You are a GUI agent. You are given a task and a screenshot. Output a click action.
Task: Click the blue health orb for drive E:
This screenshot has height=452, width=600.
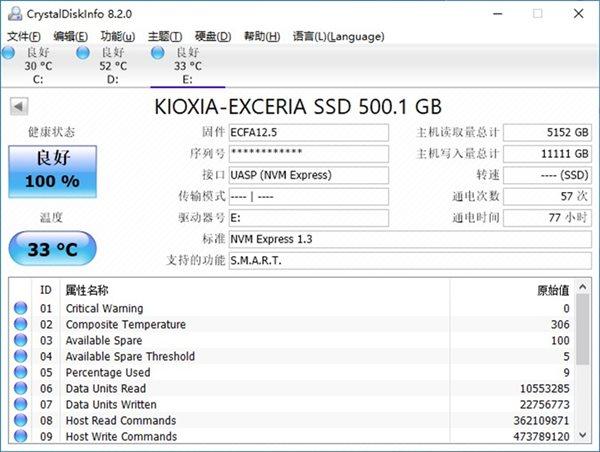[157, 53]
